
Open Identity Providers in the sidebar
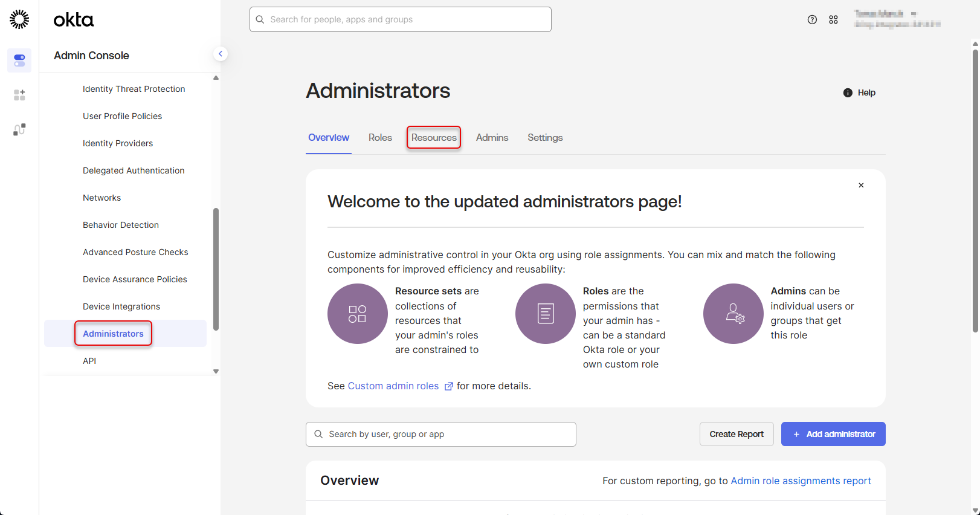[x=118, y=143]
